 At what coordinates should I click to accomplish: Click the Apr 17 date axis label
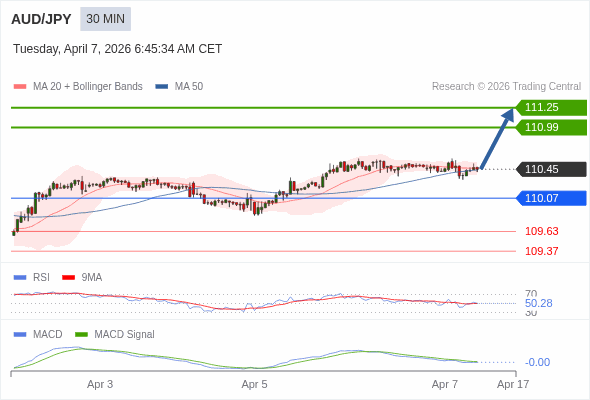[x=513, y=384]
